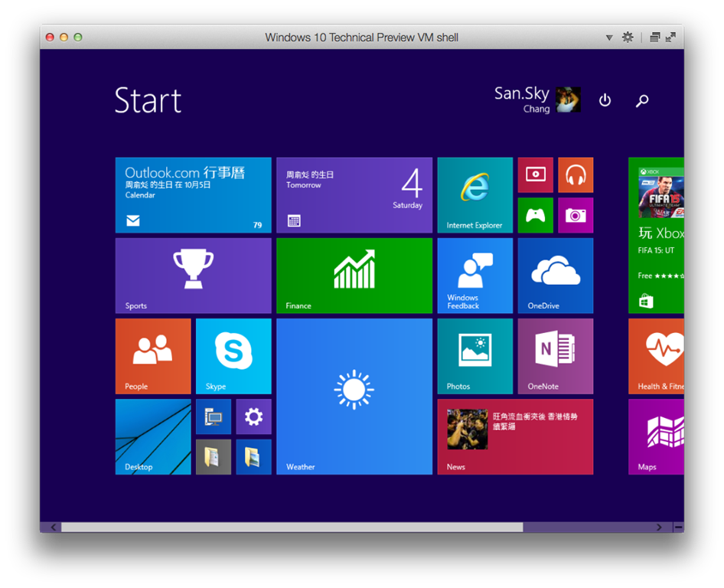This screenshot has height=588, width=724.
Task: Open the Weather tile
Action: [x=354, y=397]
